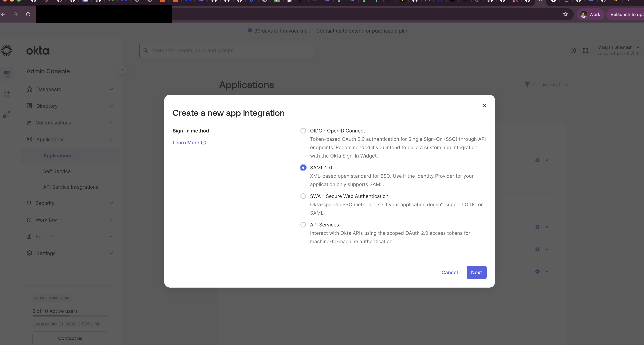Click the help question-mark icon

pyautogui.click(x=573, y=50)
